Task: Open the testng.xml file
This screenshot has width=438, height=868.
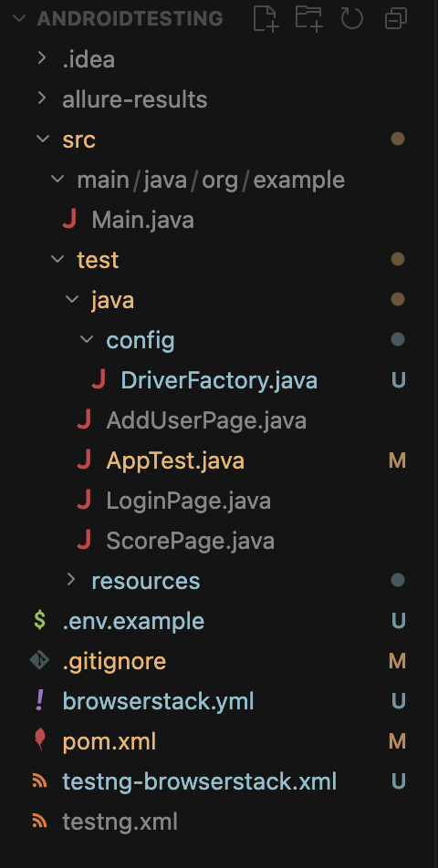Action: point(120,821)
